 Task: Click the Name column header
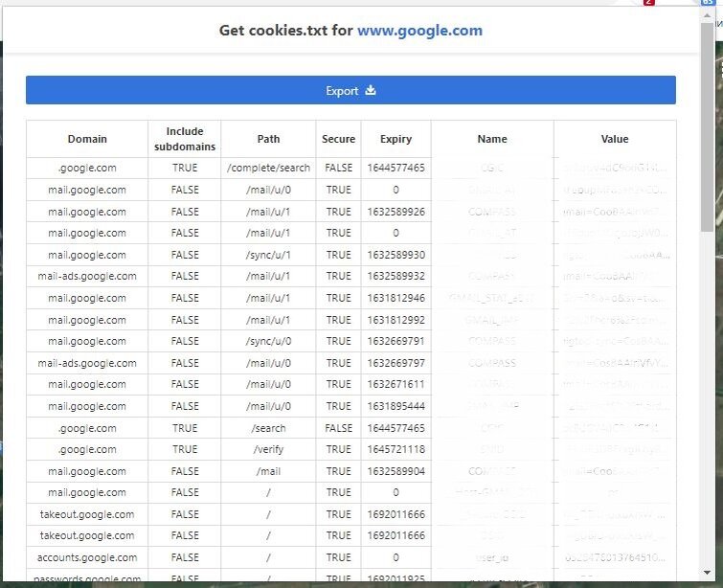pyautogui.click(x=492, y=139)
